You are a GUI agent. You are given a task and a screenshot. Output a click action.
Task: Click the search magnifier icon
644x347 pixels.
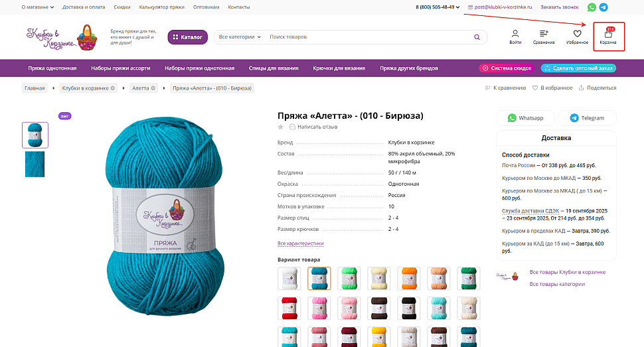(x=477, y=37)
